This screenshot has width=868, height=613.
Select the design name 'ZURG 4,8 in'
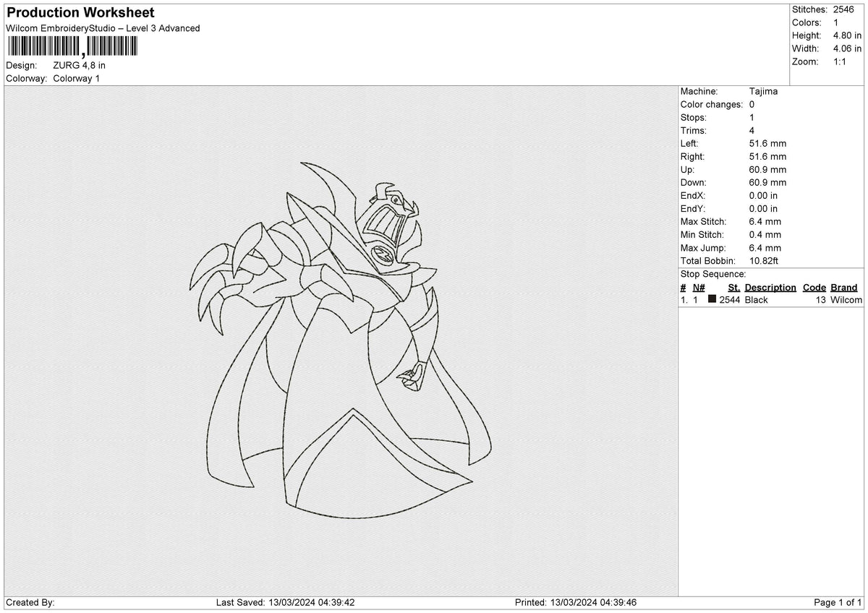(80, 65)
